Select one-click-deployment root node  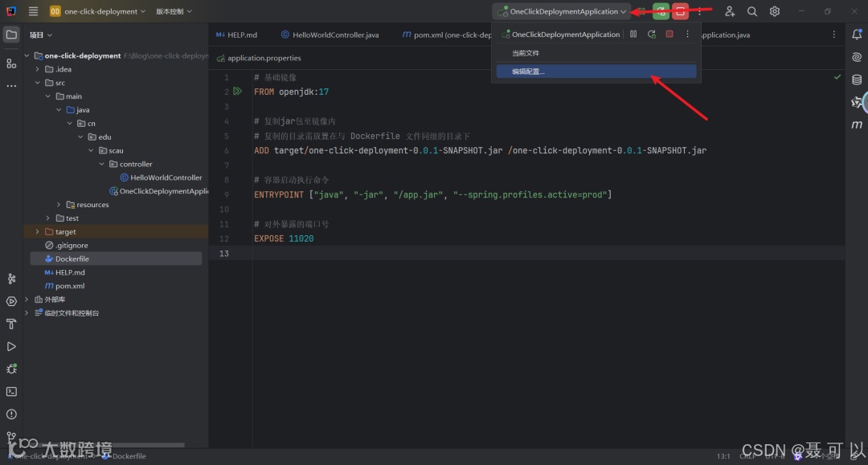(83, 55)
